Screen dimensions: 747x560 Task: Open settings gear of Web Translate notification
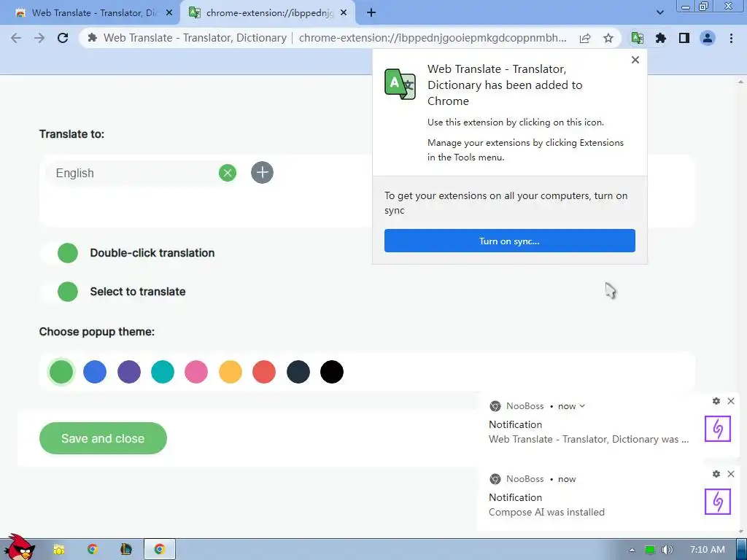pyautogui.click(x=716, y=401)
